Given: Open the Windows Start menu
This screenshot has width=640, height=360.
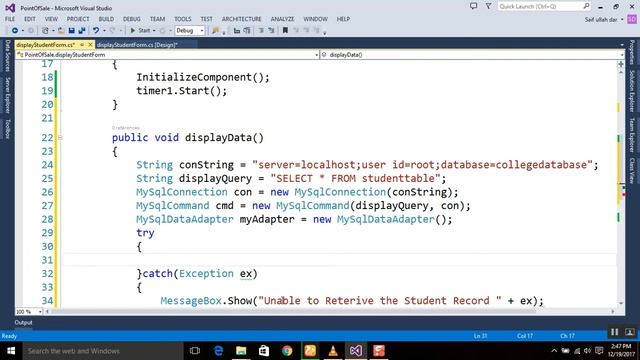Looking at the screenshot, I should (x=11, y=351).
